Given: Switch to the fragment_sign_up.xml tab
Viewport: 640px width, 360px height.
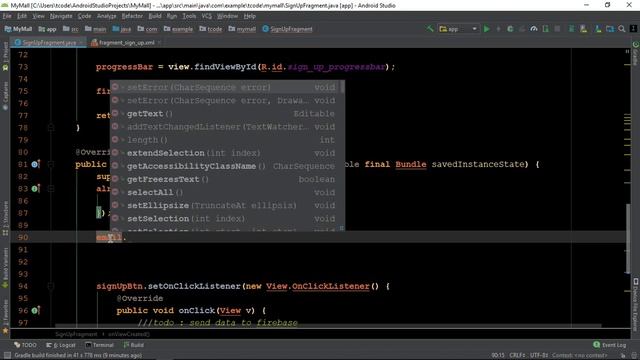Looking at the screenshot, I should point(127,42).
